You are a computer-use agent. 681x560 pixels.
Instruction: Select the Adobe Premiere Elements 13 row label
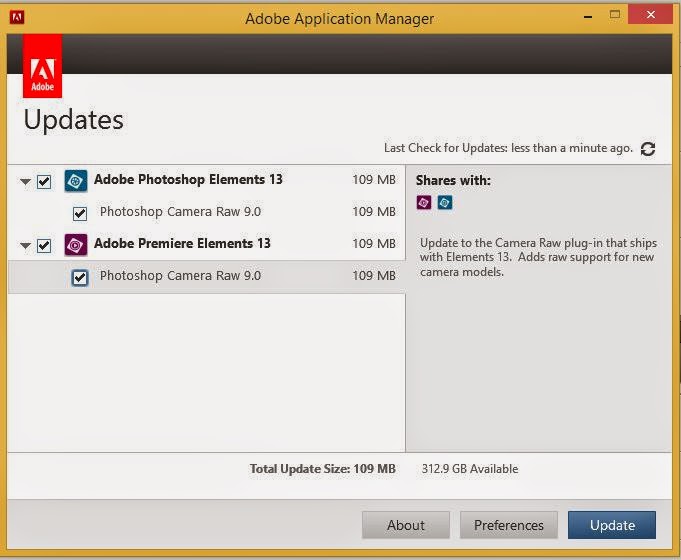click(x=182, y=243)
